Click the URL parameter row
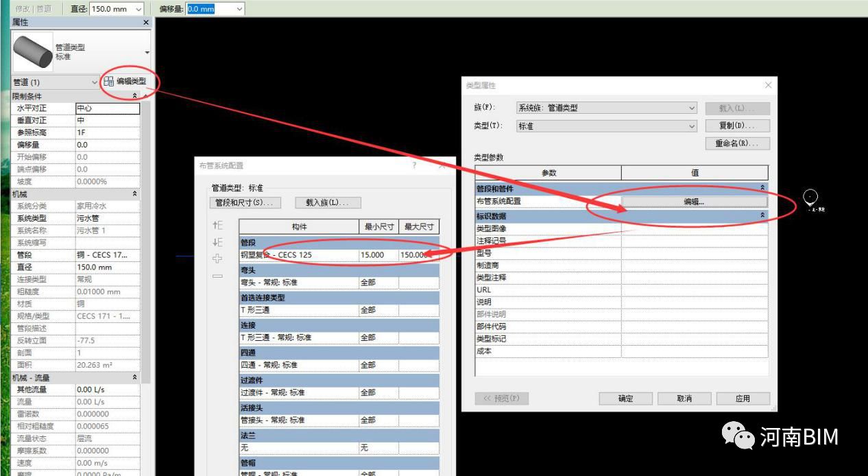The image size is (868, 476). coord(621,289)
